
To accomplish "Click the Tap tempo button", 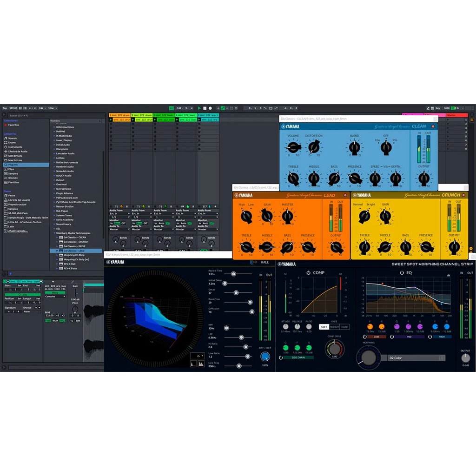I will pos(5,108).
